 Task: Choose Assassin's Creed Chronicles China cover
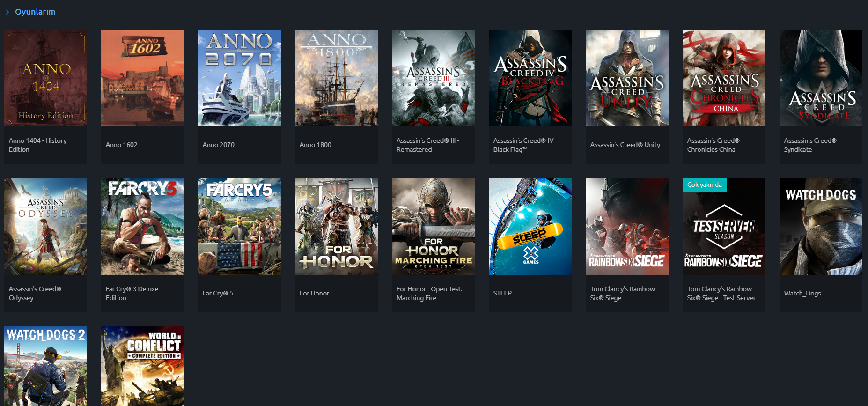click(724, 78)
